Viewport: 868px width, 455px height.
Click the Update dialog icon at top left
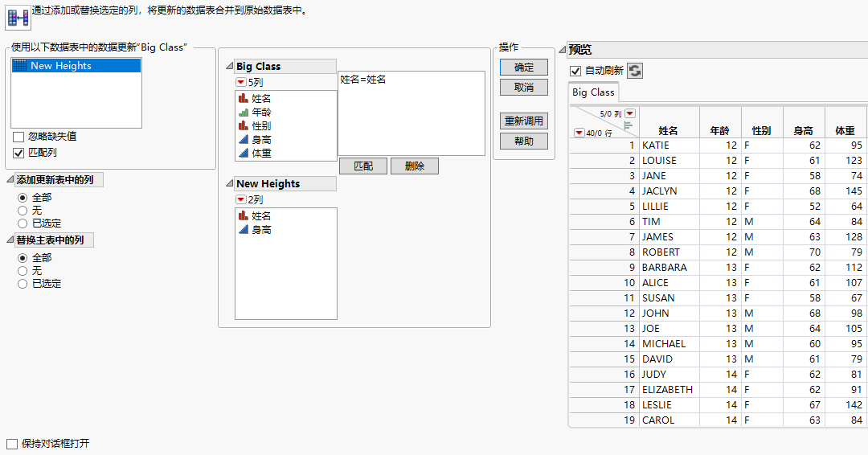coord(18,15)
